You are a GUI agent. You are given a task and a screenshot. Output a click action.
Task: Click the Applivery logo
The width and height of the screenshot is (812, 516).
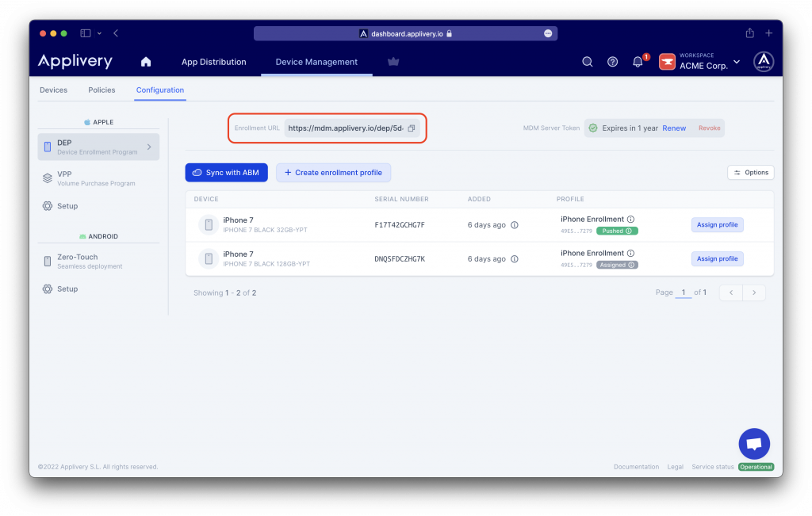75,61
